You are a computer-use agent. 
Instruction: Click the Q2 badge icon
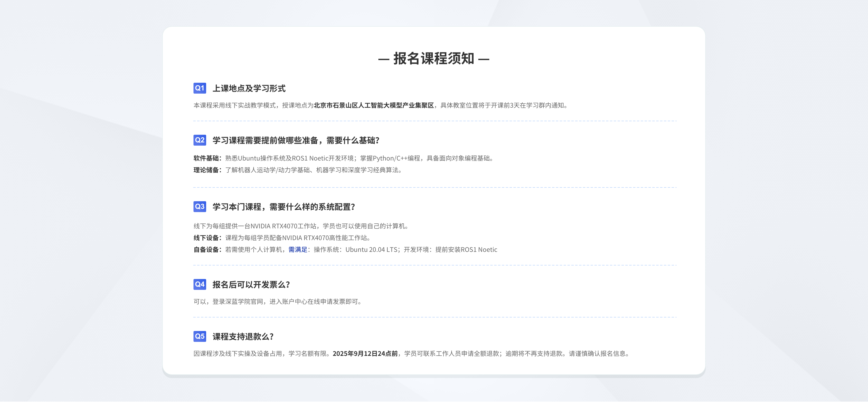[200, 140]
